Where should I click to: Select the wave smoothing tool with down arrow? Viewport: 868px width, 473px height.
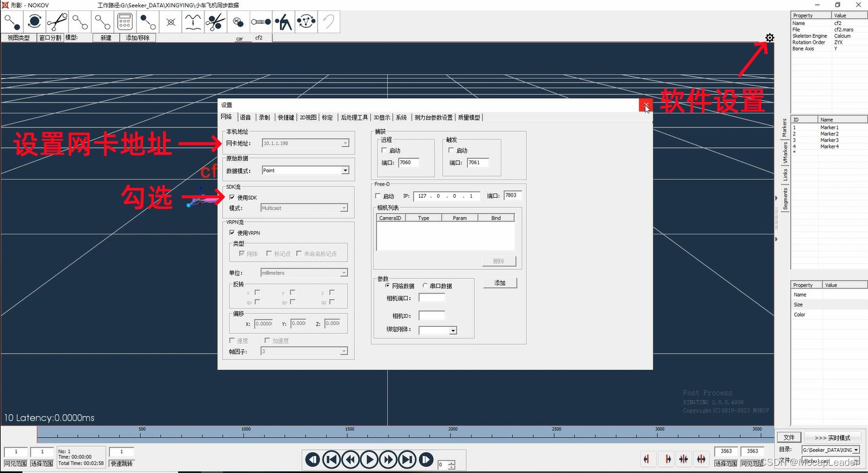tap(193, 22)
